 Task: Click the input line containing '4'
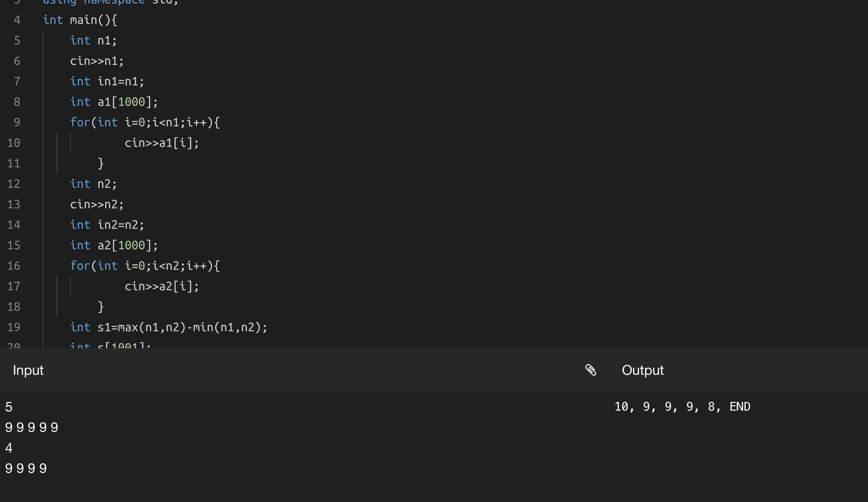[9, 448]
